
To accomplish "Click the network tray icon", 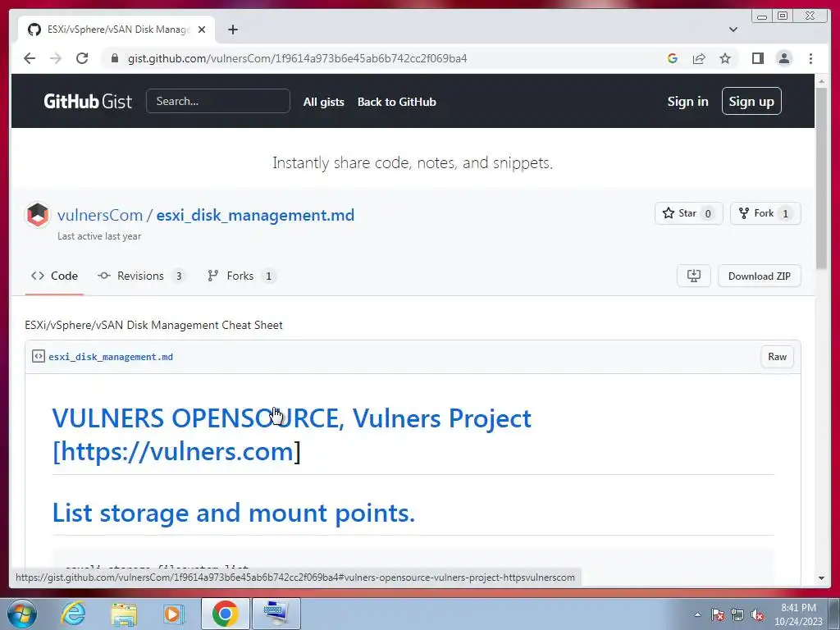I will coord(737,614).
